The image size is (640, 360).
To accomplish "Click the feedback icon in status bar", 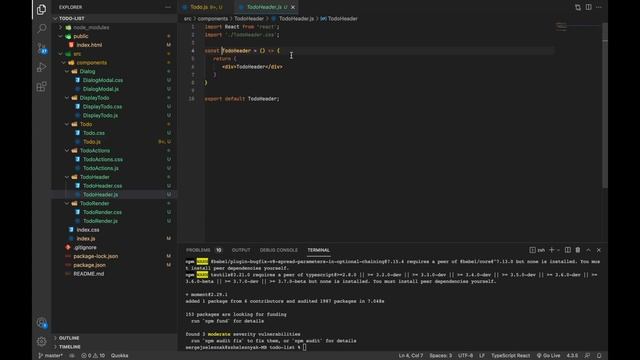I will coord(587,356).
